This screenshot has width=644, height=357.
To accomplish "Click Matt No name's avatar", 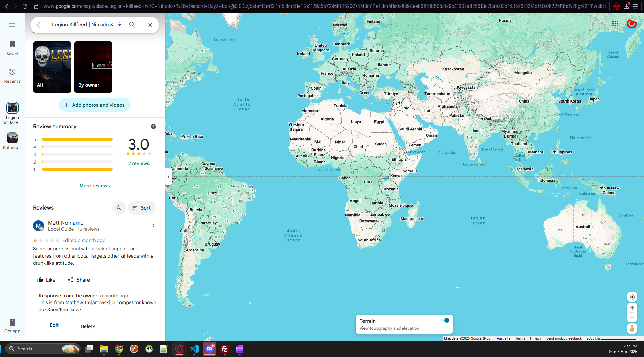I will point(38,226).
